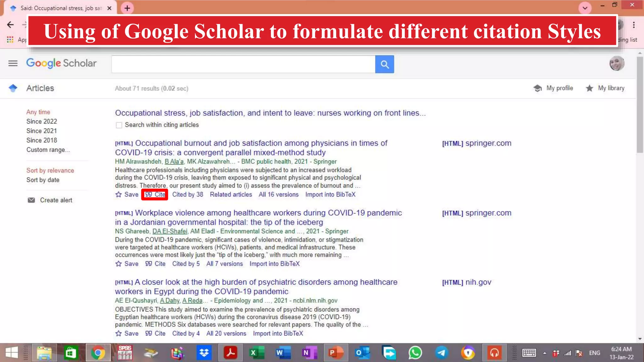The image size is (644, 362).
Task: Click the scrollbar down arrow
Action: [640, 339]
